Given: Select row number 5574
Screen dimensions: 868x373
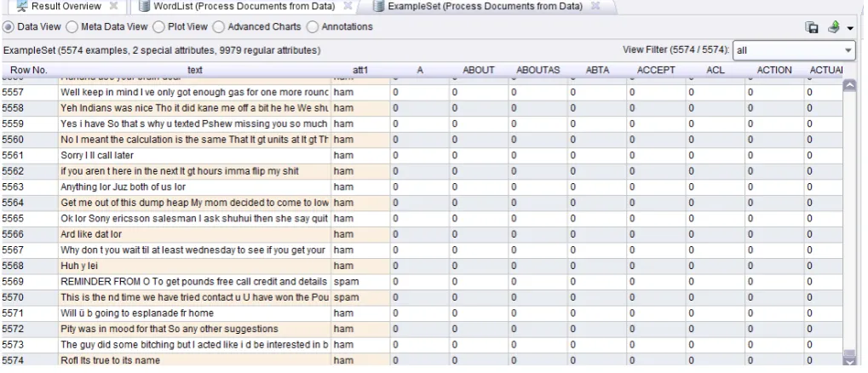Looking at the screenshot, I should pos(13,360).
